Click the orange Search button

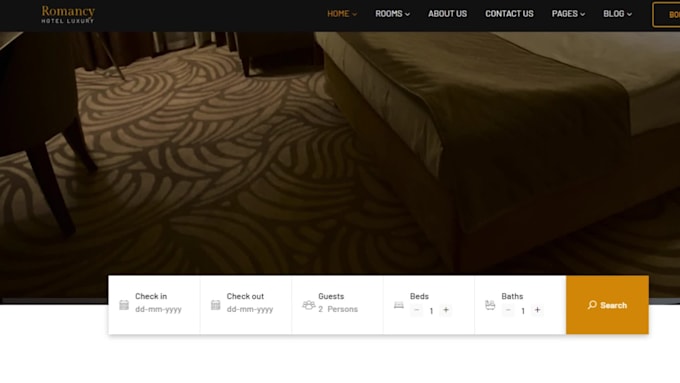pyautogui.click(x=607, y=305)
